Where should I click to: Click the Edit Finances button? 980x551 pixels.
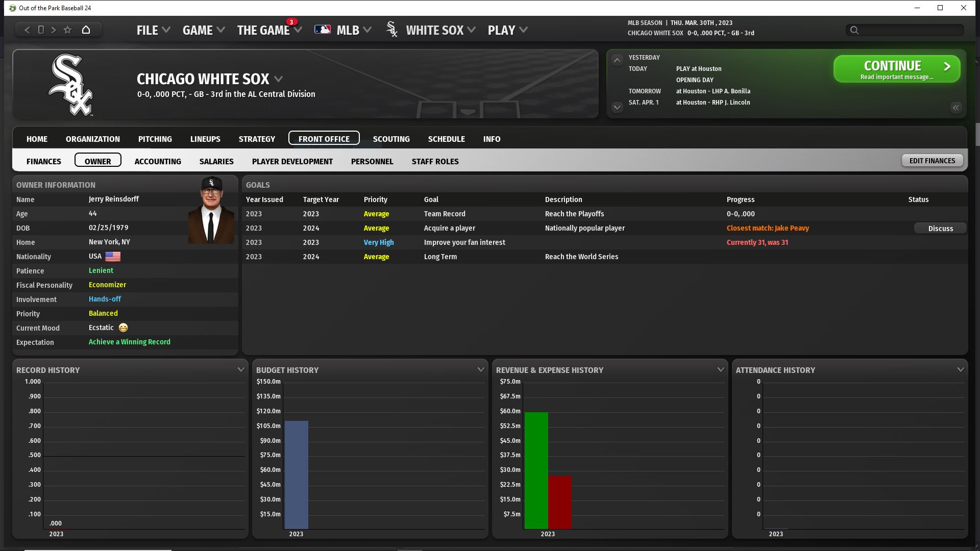coord(932,161)
